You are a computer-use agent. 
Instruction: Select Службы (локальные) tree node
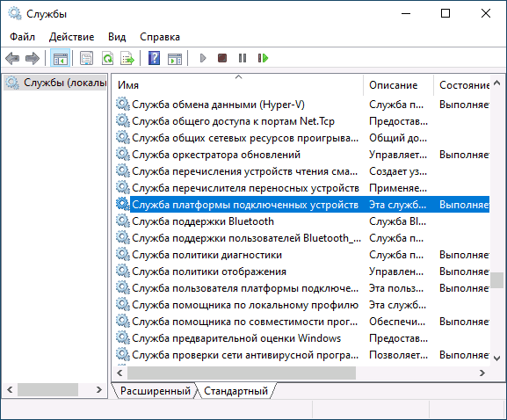point(55,83)
